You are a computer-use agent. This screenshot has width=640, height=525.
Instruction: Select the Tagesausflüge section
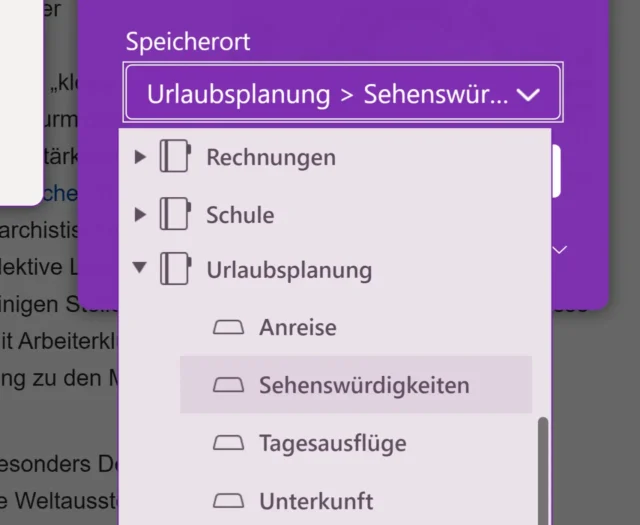pos(332,442)
